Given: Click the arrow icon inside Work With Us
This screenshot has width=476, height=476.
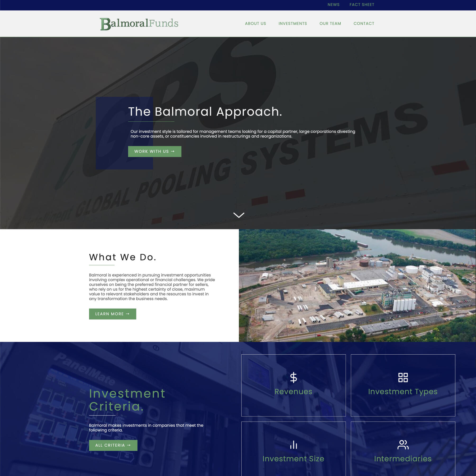Looking at the screenshot, I should pos(173,151).
